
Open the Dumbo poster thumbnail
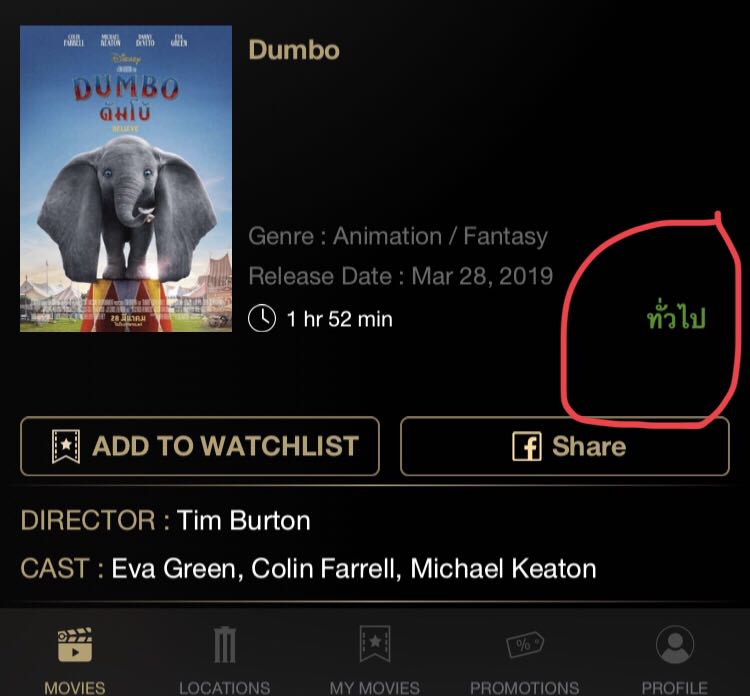(126, 178)
